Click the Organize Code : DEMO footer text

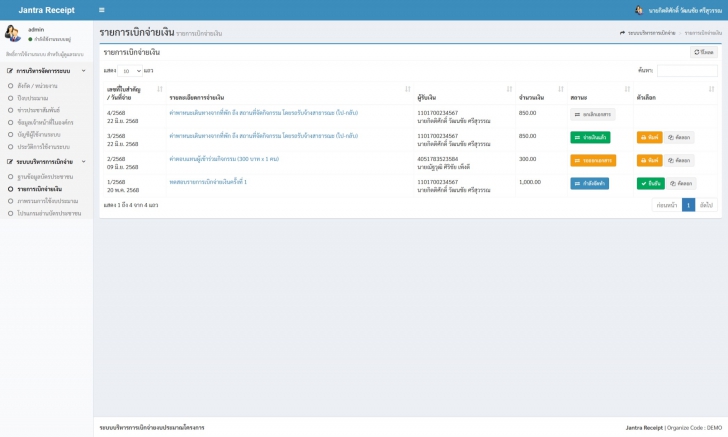694,427
